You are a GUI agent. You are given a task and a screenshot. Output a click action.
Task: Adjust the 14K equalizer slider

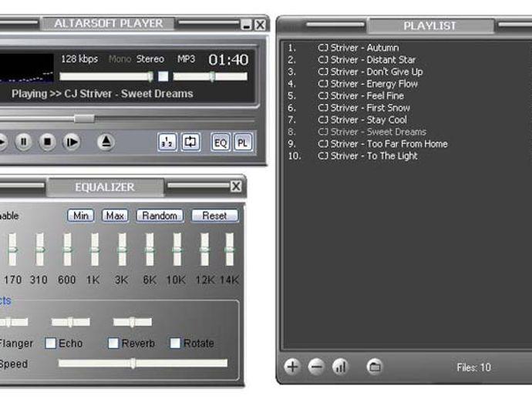[x=230, y=250]
